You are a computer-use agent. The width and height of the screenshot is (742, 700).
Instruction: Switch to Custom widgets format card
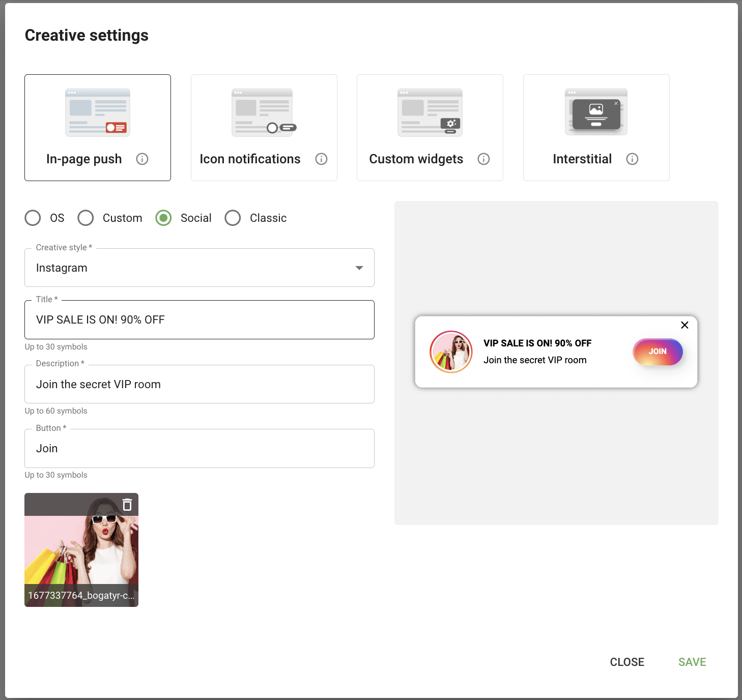pyautogui.click(x=430, y=128)
